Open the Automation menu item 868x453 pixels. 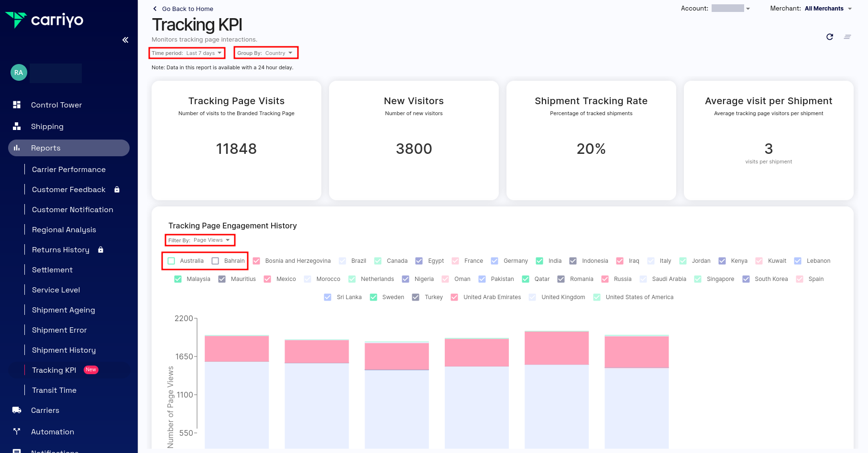tap(69, 431)
